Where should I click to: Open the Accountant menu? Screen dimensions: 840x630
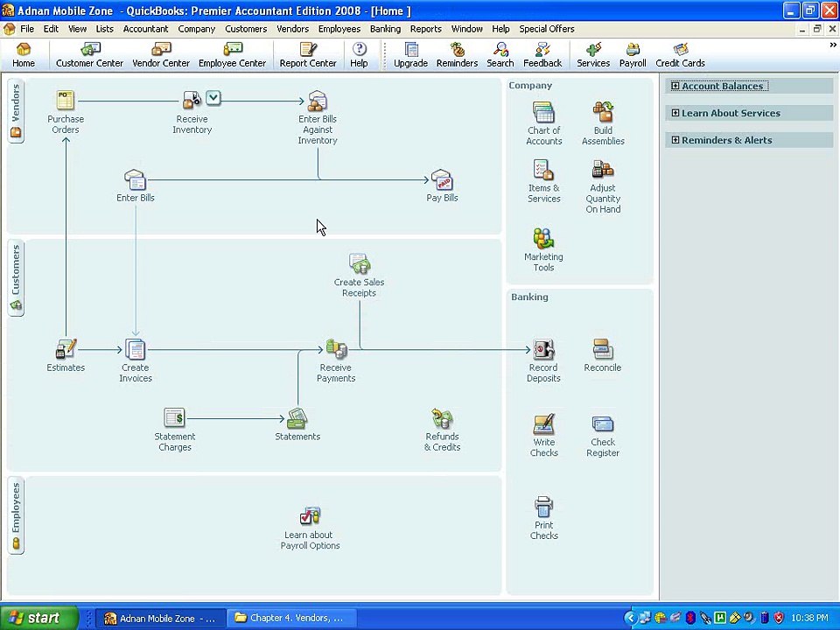point(146,29)
